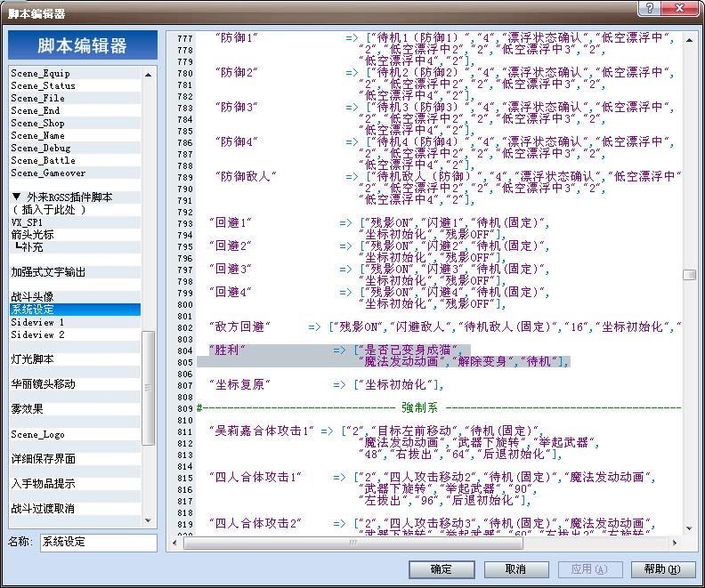Click the title bar help question mark
The height and width of the screenshot is (588, 705).
click(650, 8)
